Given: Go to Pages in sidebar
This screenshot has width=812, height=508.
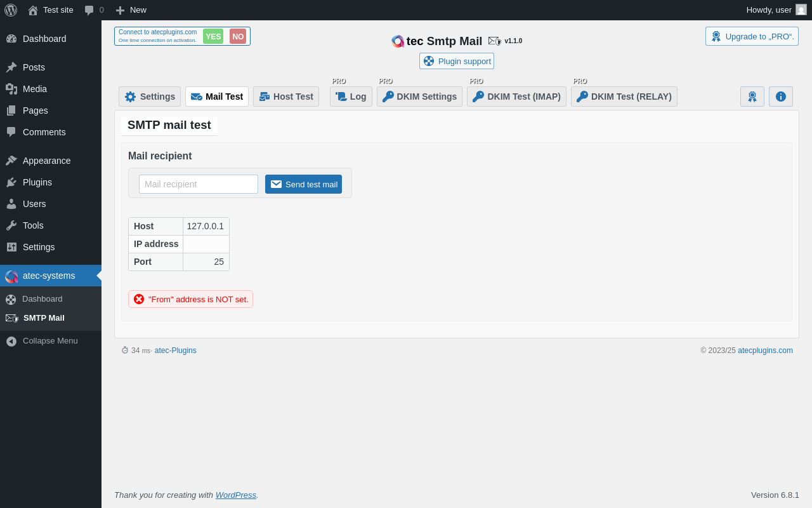Looking at the screenshot, I should tap(51, 110).
